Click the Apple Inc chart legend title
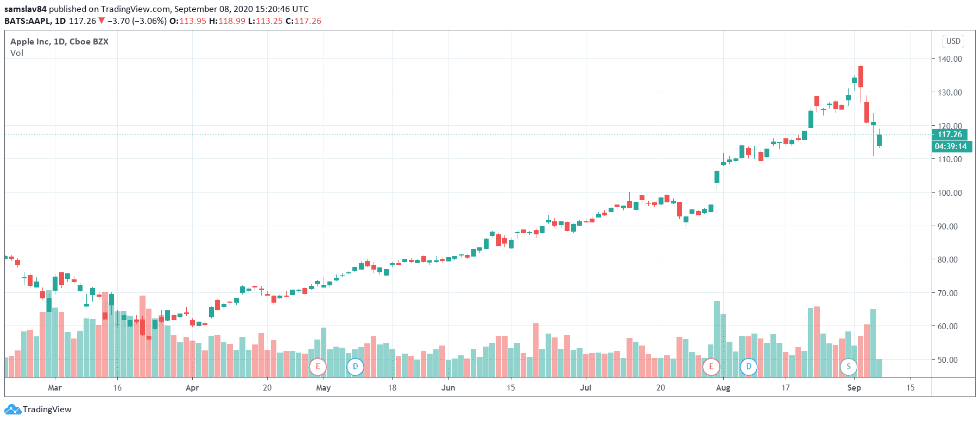980x422 pixels. coord(59,42)
